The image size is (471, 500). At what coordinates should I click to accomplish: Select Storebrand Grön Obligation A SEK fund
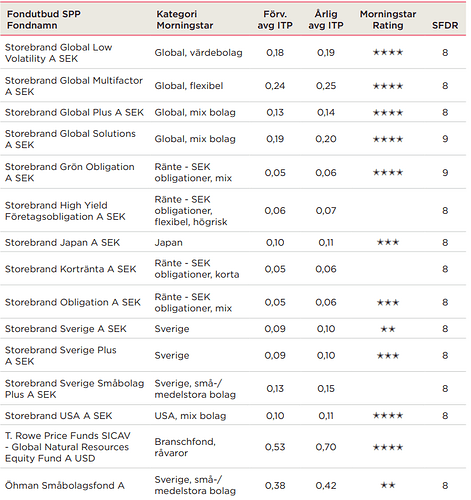70,172
